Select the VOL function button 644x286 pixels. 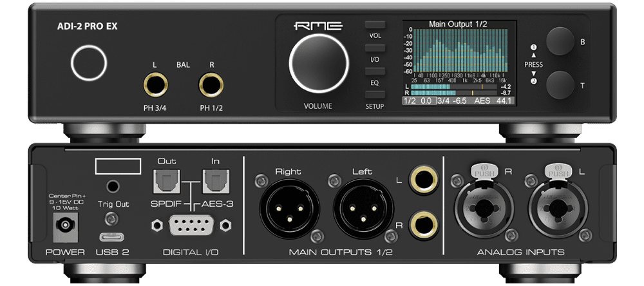(x=375, y=24)
